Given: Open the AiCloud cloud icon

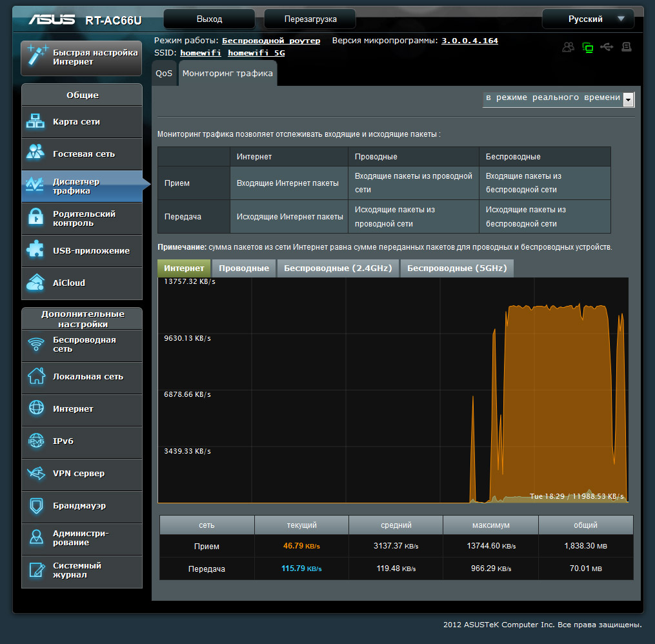Looking at the screenshot, I should point(35,282).
